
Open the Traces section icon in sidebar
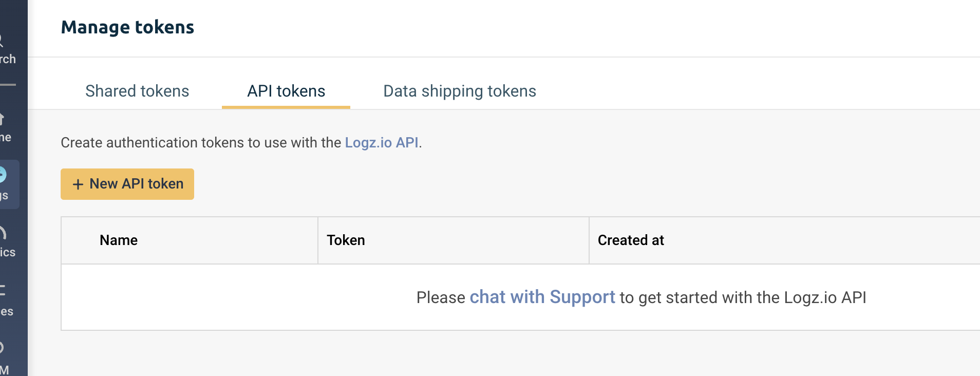[x=5, y=299]
